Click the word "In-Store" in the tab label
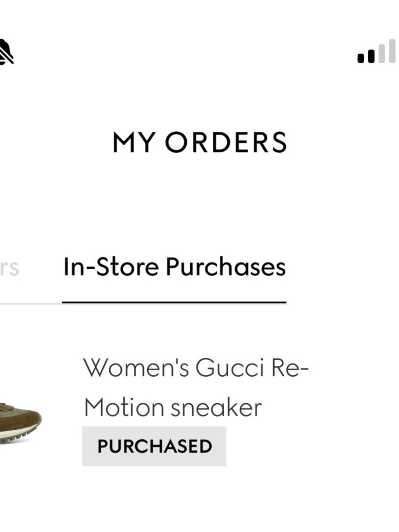 111,267
